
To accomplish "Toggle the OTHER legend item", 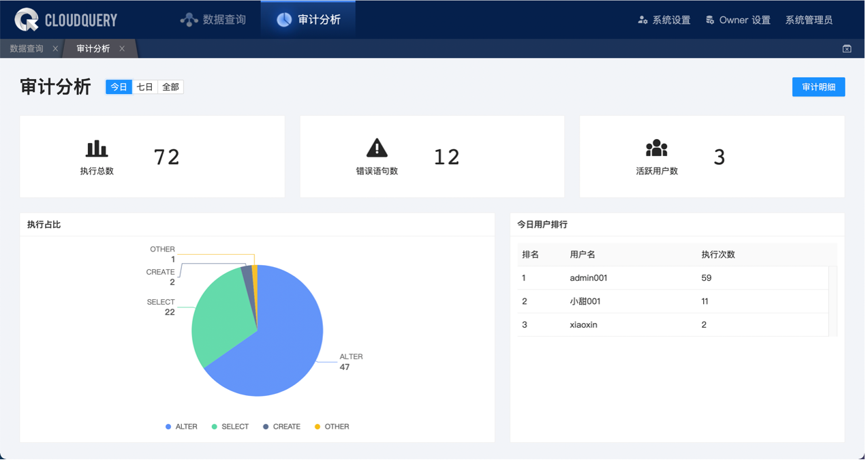I will 332,427.
